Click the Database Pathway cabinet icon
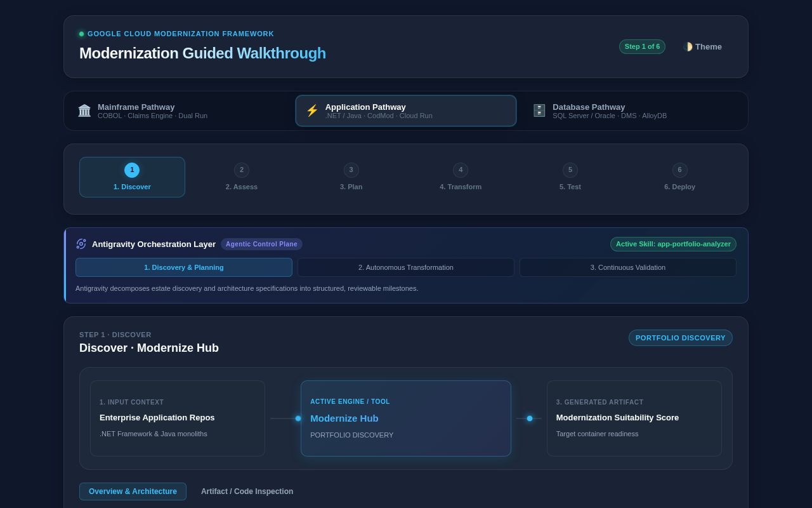The width and height of the screenshot is (812, 508). 539,110
